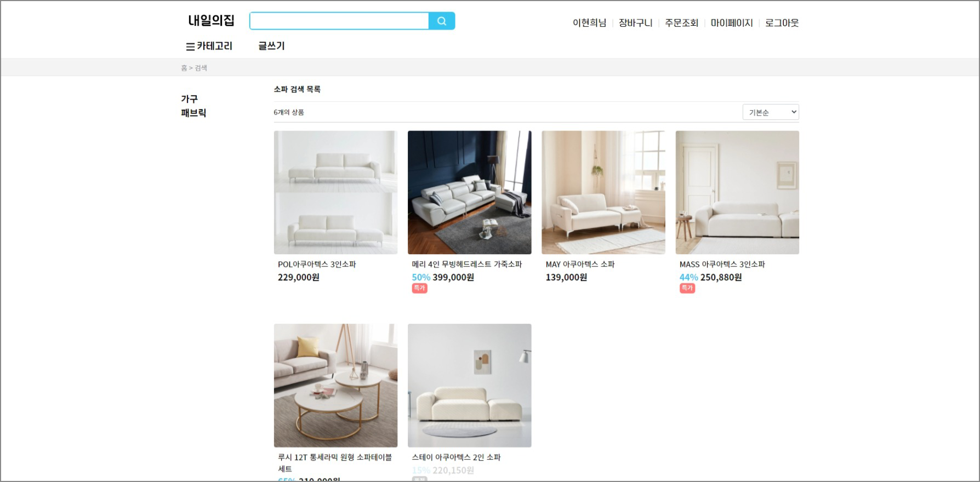The width and height of the screenshot is (980, 482).
Task: Focus the search input field
Action: (339, 21)
